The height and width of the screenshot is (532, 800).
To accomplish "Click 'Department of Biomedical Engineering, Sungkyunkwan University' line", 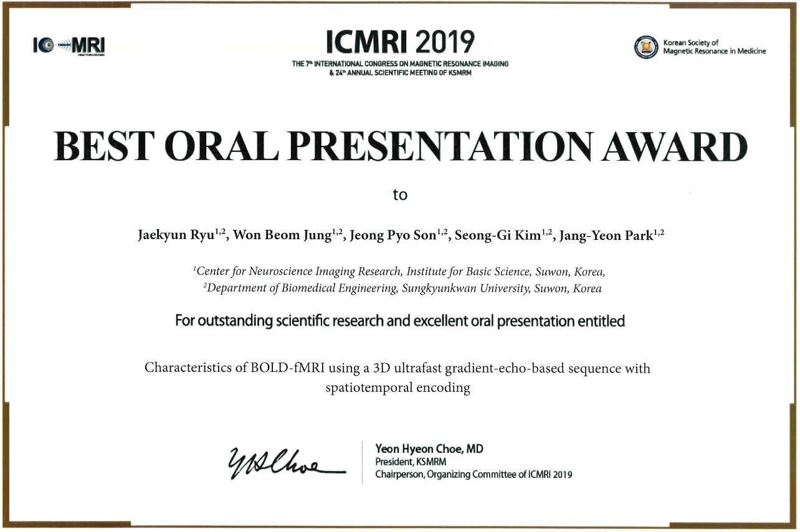I will (x=402, y=288).
